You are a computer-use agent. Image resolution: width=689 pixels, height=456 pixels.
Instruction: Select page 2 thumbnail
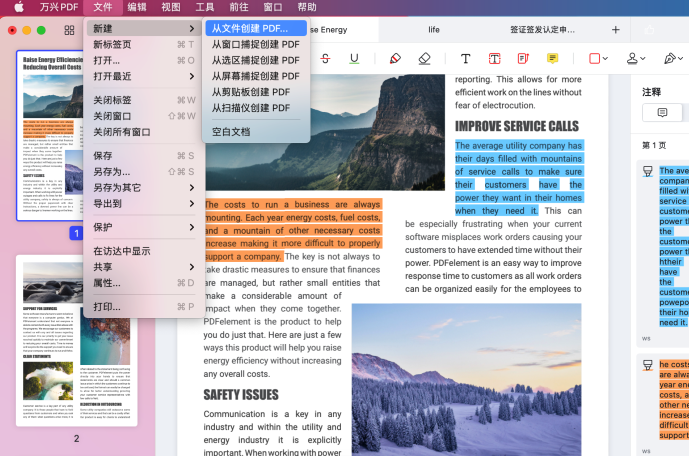(76, 340)
